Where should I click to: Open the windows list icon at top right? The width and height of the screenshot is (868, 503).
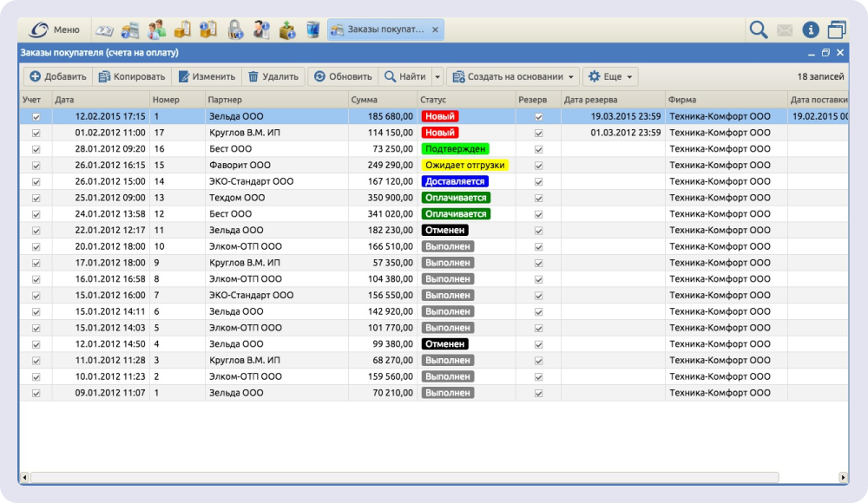837,30
